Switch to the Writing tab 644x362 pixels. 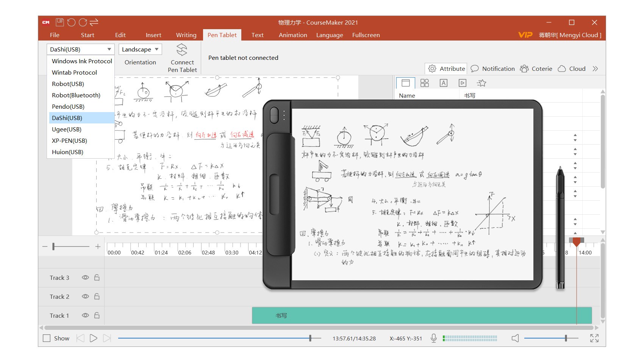[186, 35]
